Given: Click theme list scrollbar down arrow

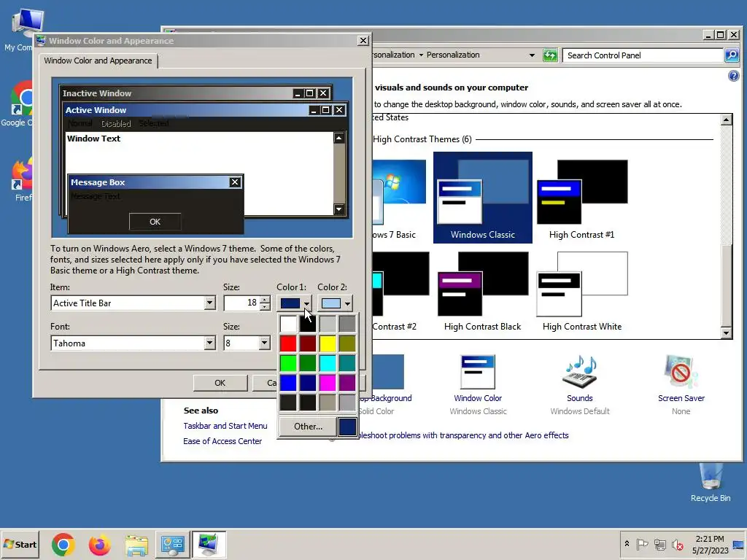Looking at the screenshot, I should coord(726,332).
